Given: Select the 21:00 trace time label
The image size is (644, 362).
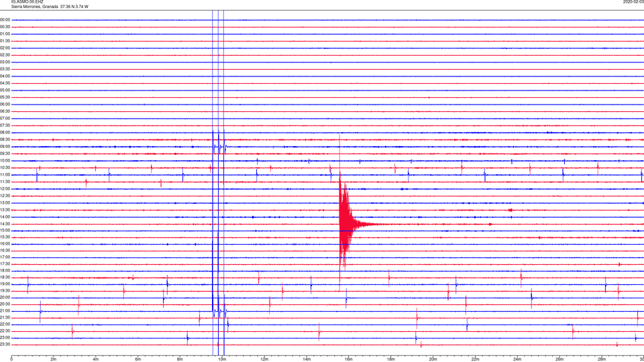Looking at the screenshot, I should [x=5, y=310].
